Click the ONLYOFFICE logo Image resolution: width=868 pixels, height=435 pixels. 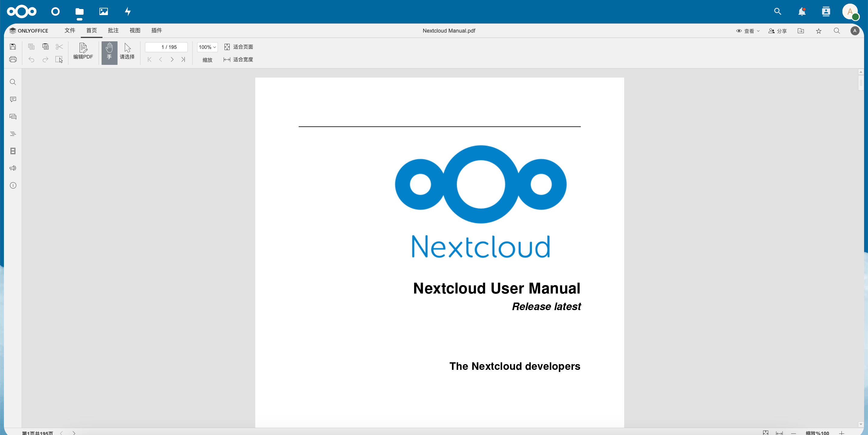29,31
